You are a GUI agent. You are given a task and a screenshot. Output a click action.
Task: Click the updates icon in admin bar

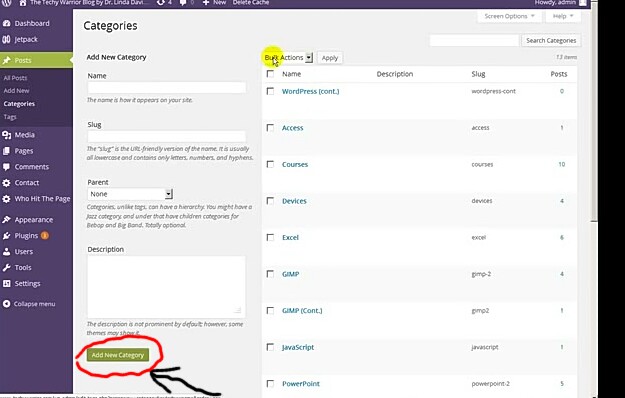160,2
